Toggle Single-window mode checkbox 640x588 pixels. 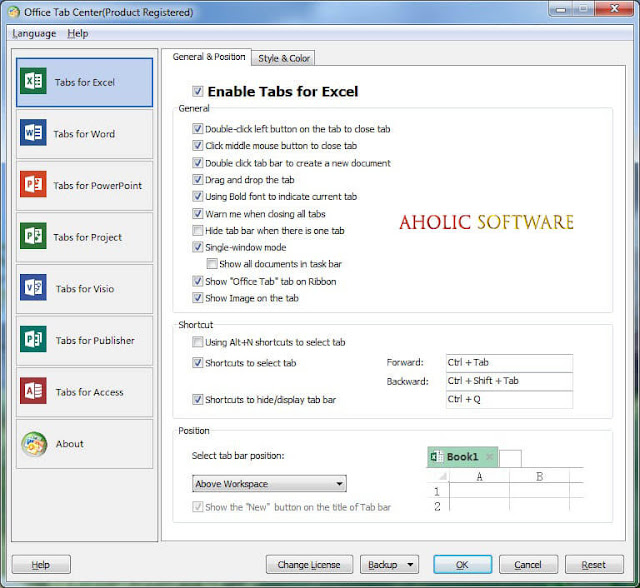[198, 247]
